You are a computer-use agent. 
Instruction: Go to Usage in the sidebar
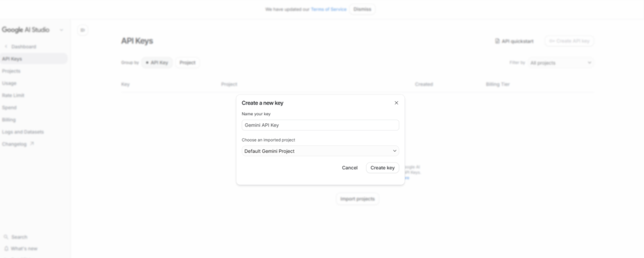[x=9, y=83]
